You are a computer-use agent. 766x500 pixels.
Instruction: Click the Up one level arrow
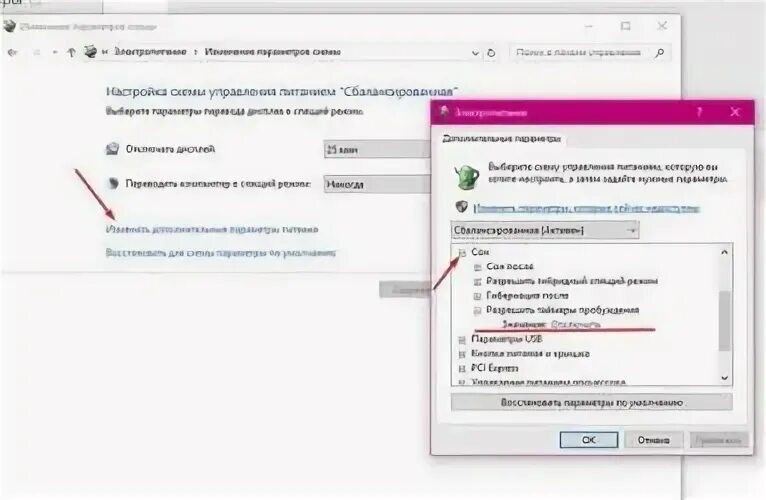click(71, 52)
